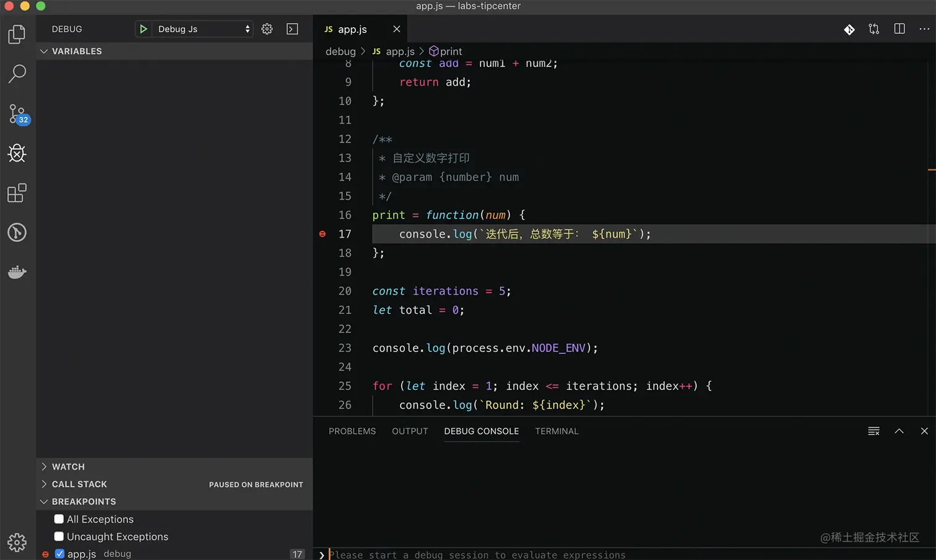Open the Debug bug icon view
The image size is (936, 560).
pyautogui.click(x=17, y=153)
